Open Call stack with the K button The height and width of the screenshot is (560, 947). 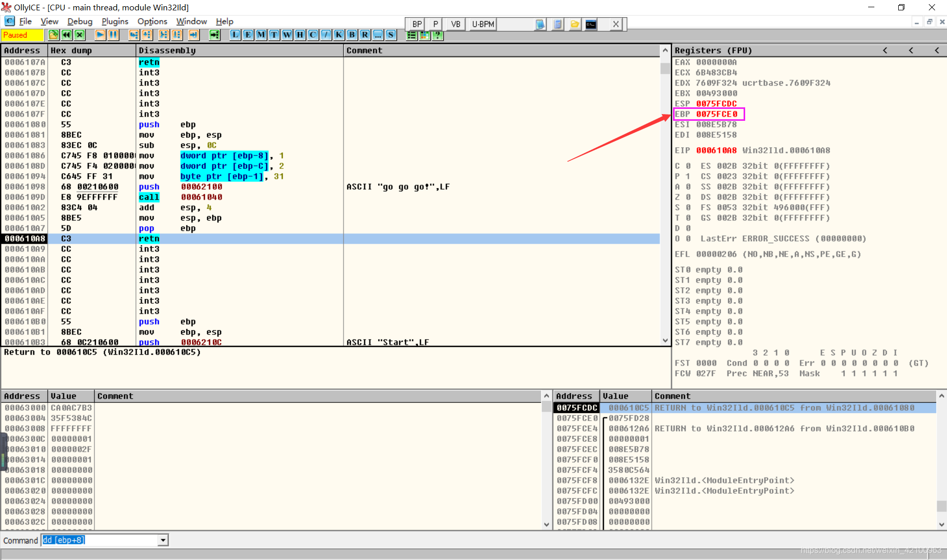tap(339, 35)
